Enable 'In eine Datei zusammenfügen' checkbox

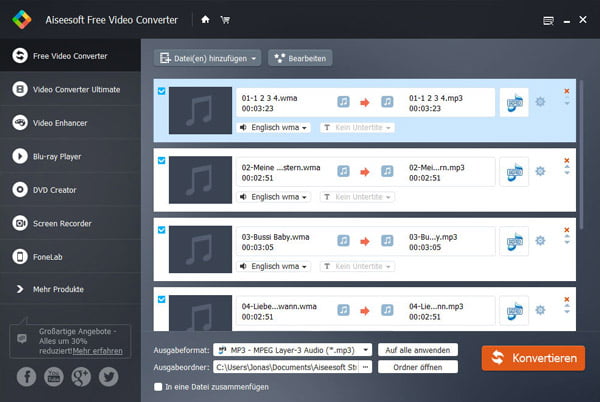[x=159, y=386]
